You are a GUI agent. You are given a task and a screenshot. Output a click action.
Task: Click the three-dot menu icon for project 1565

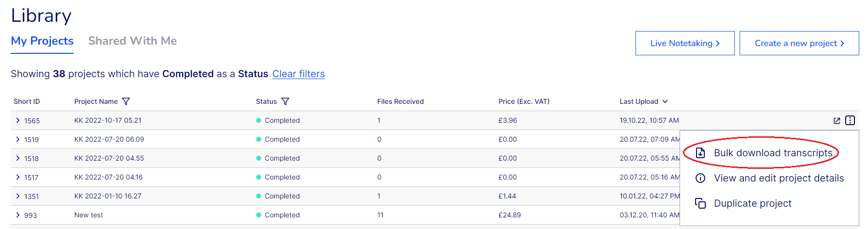point(850,120)
